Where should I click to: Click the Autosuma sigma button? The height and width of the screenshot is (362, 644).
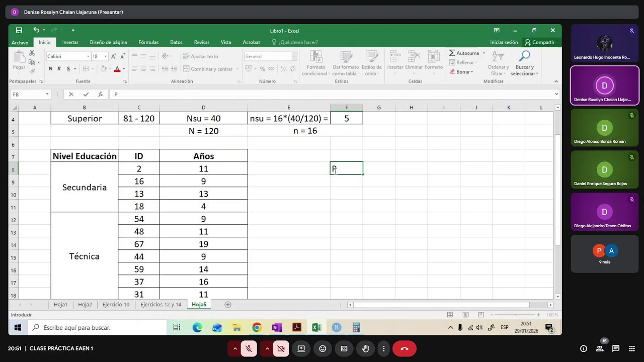coord(464,53)
